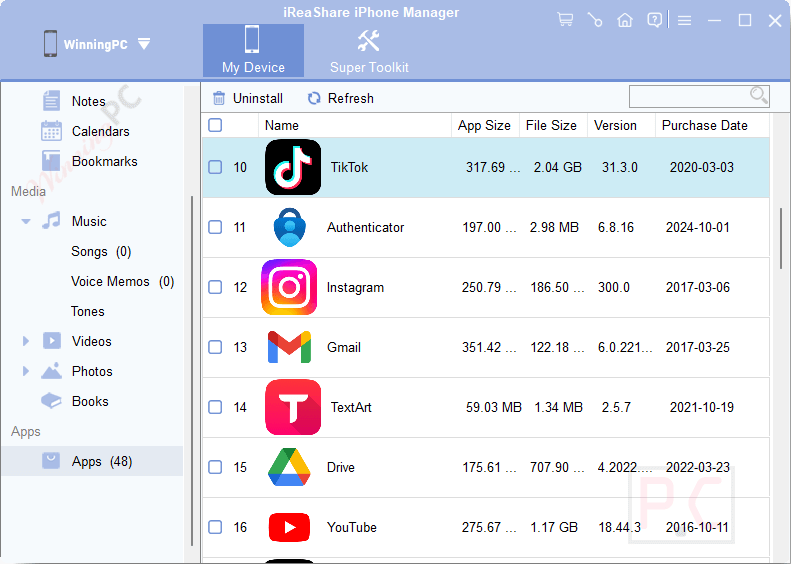Select Tones in sidebar

(88, 311)
